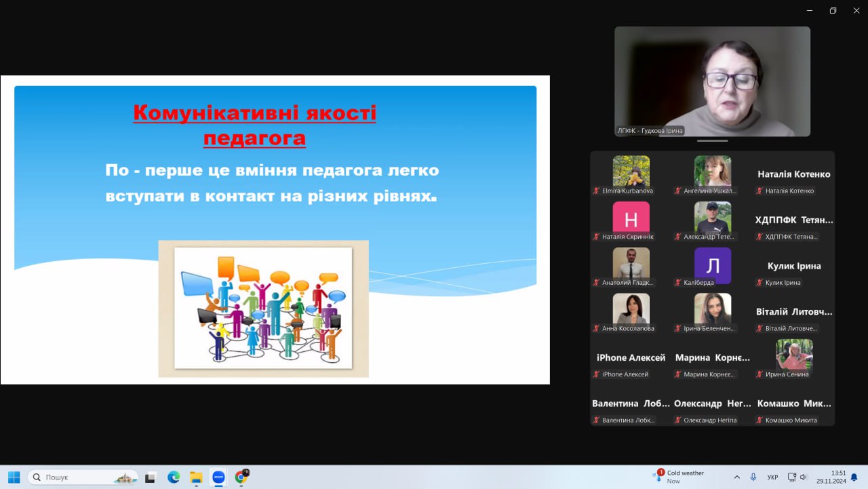Click slide title Комунікативні якості педагога
The height and width of the screenshot is (489, 868).
point(254,125)
